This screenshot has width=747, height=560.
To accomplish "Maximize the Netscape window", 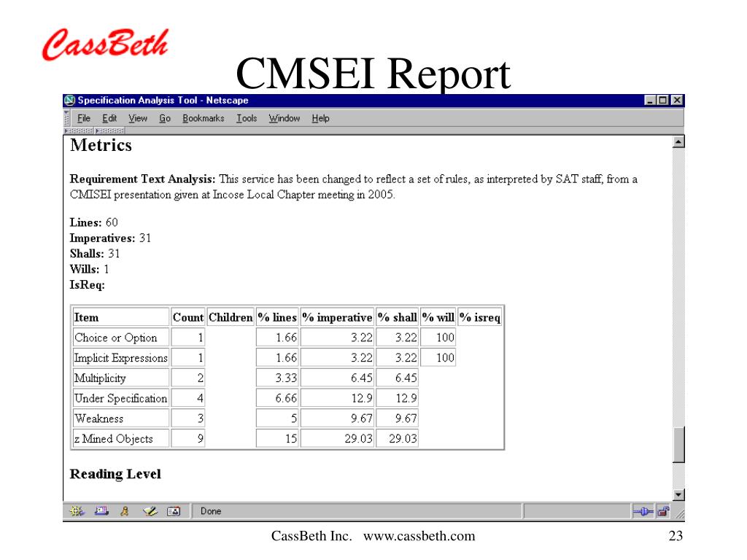I will pyautogui.click(x=662, y=100).
